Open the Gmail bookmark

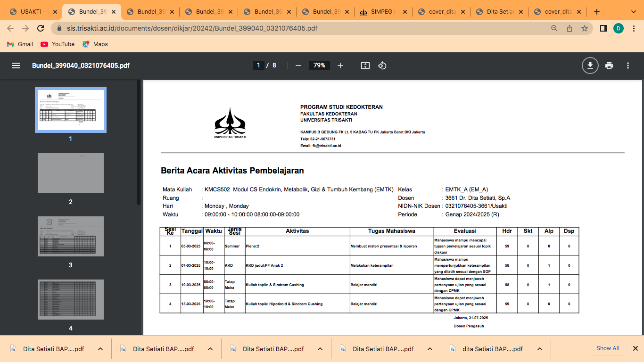(x=20, y=44)
